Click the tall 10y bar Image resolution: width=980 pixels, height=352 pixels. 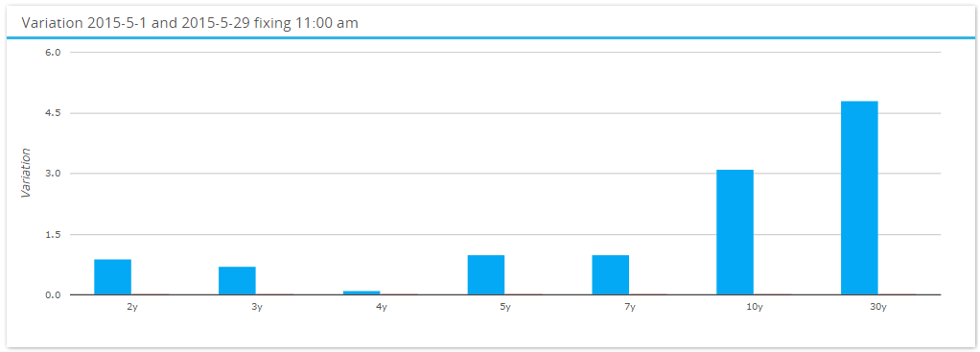click(x=735, y=232)
